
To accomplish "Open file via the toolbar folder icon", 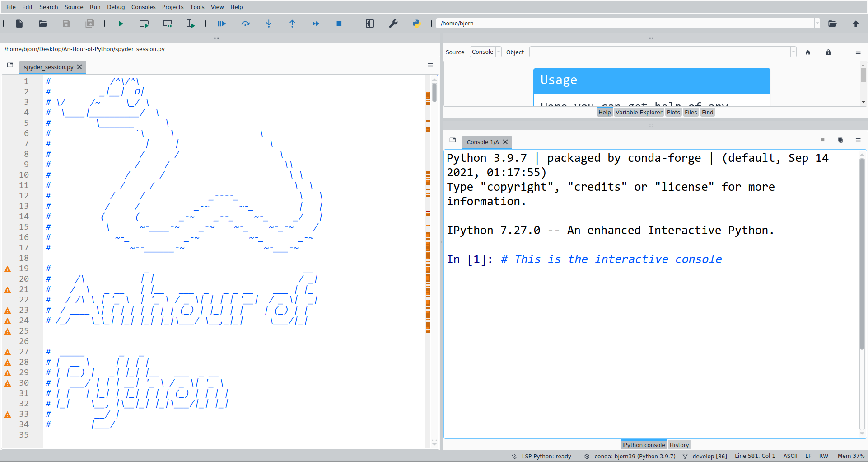I will point(43,24).
